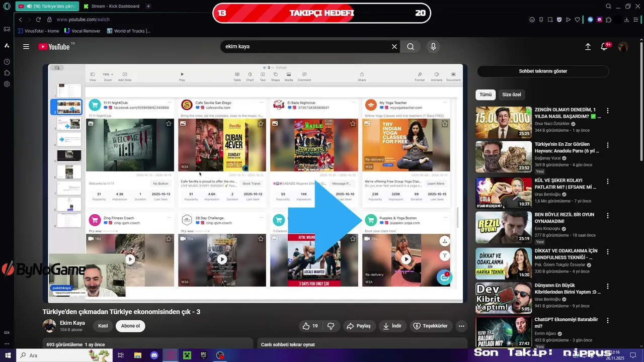Open the history clock icon in sidebar

coord(7,62)
